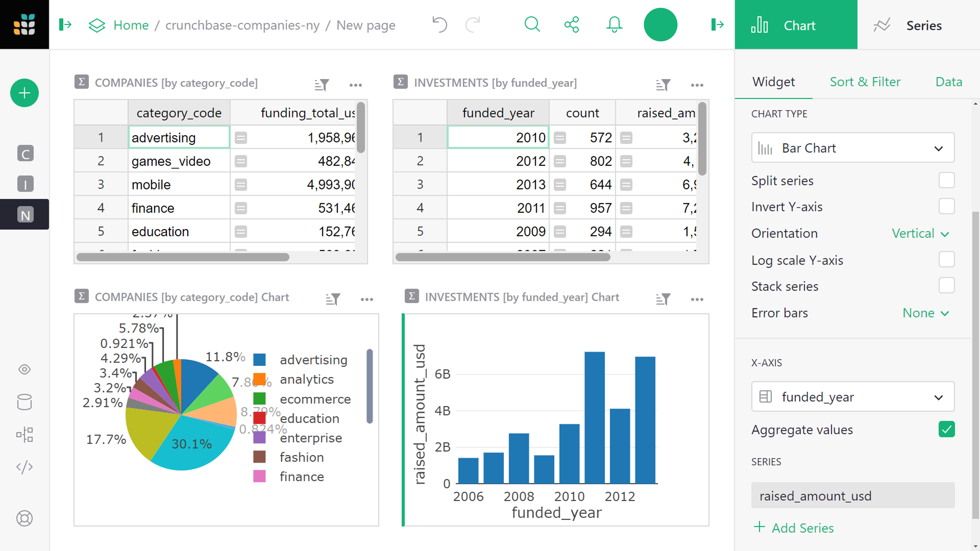This screenshot has height=551, width=980.
Task: Toggle Log scale Y-axis checkbox
Action: click(946, 260)
